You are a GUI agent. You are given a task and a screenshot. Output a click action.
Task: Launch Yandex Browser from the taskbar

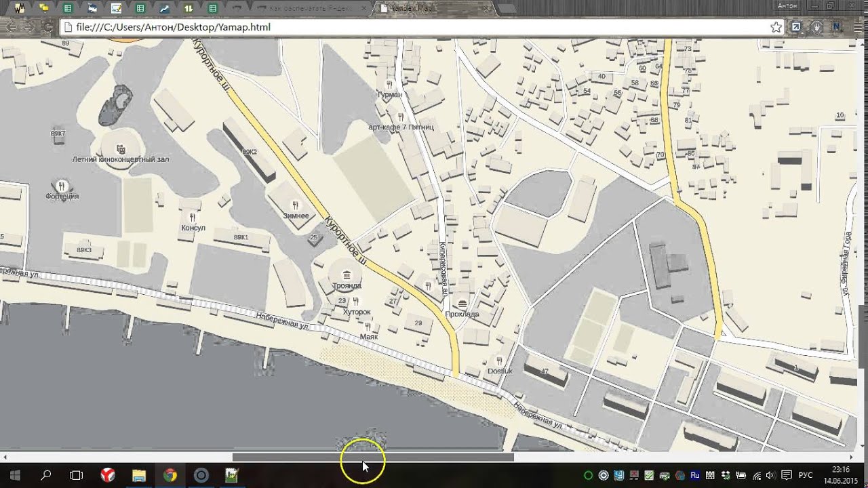coord(108,476)
